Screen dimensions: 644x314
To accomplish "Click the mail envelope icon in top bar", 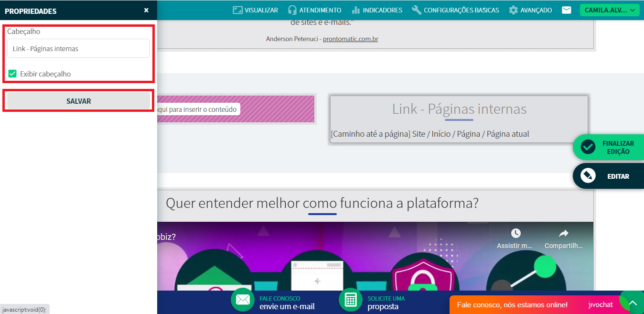I will (566, 10).
